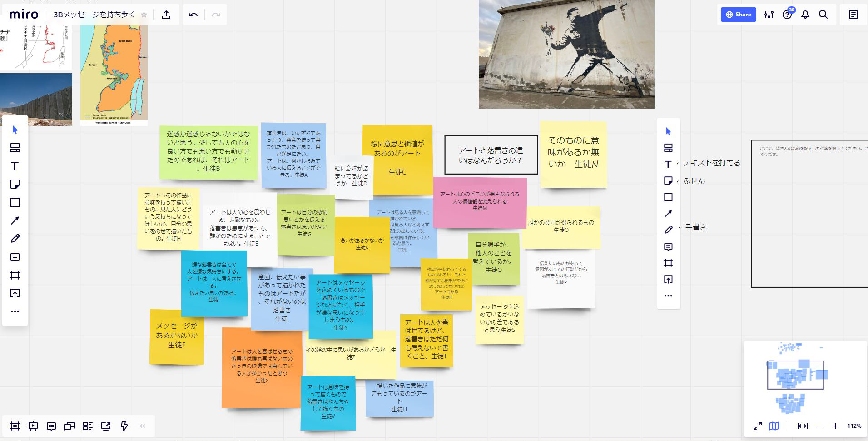The height and width of the screenshot is (441, 868).
Task: Enter fullscreen mode
Action: click(x=757, y=426)
